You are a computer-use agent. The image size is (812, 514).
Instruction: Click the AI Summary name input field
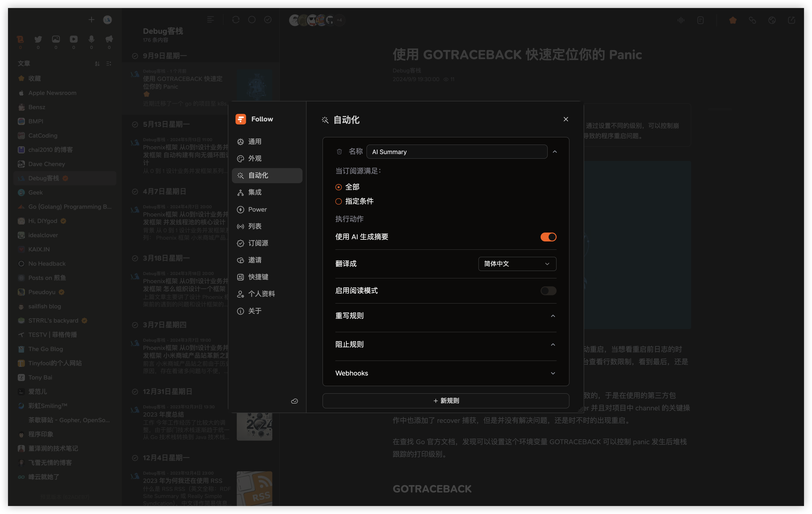click(x=457, y=152)
